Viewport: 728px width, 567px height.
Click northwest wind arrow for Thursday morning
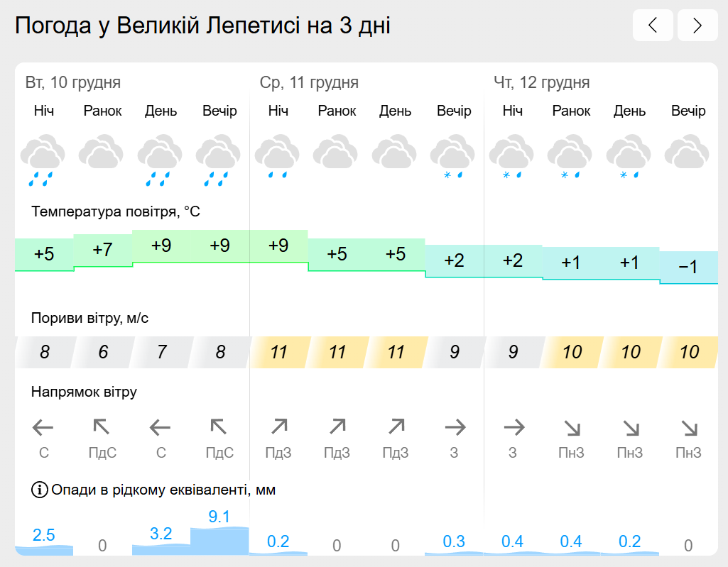click(572, 427)
